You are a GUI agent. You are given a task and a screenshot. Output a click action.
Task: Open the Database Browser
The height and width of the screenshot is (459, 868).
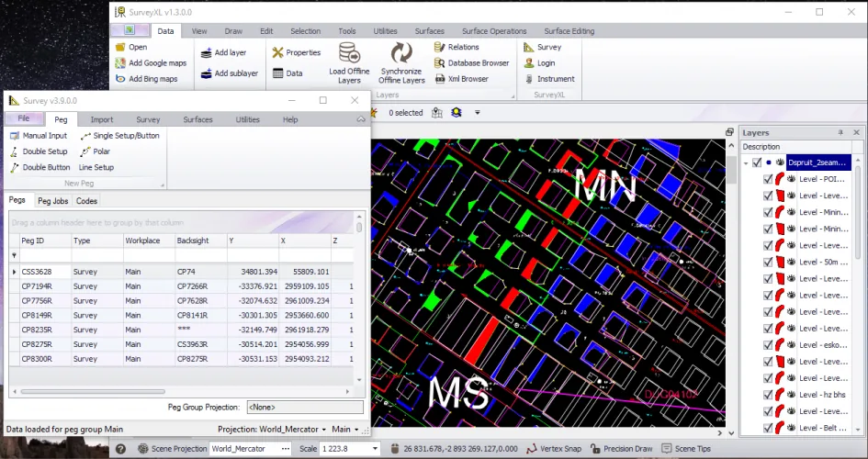(x=471, y=63)
